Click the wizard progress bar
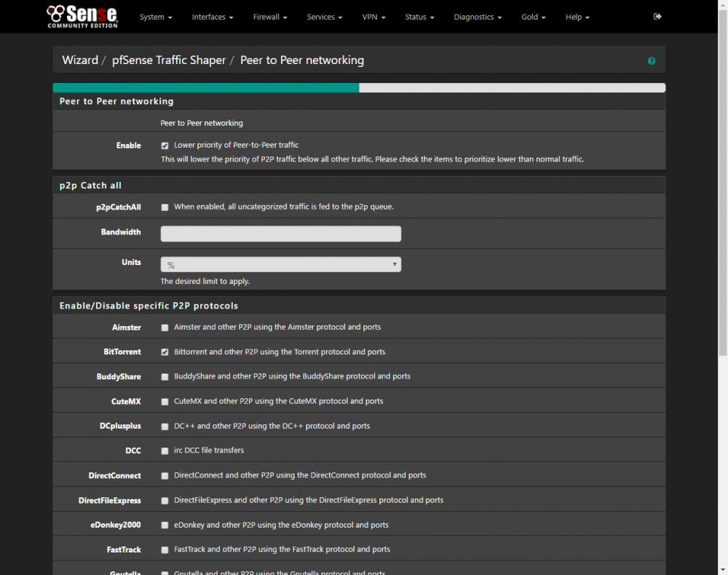The height and width of the screenshot is (575, 728). tap(359, 88)
